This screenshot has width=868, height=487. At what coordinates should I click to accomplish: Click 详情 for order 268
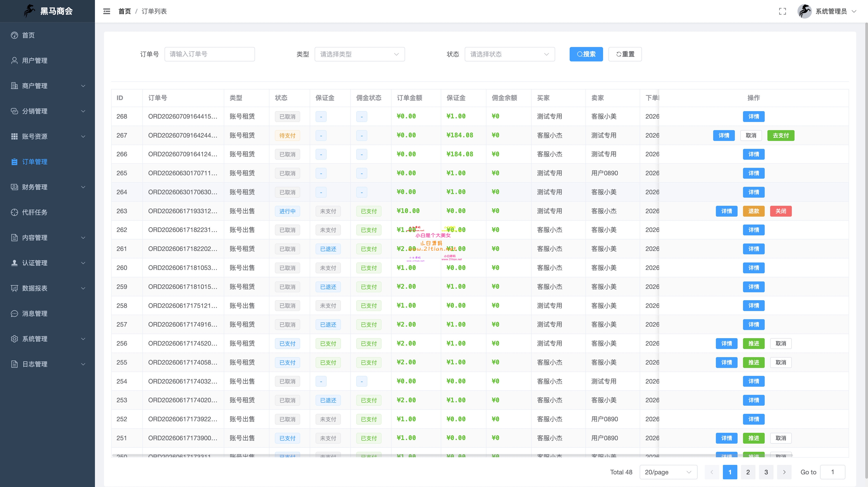click(x=753, y=117)
